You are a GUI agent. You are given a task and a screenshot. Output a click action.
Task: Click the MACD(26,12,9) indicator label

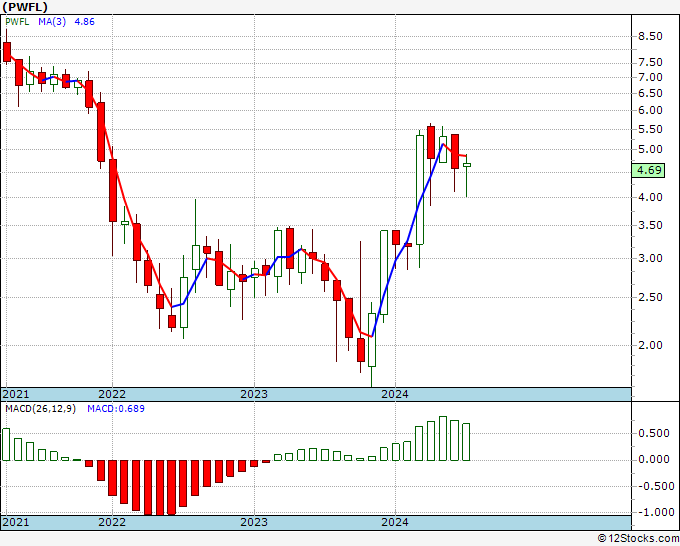[40, 409]
